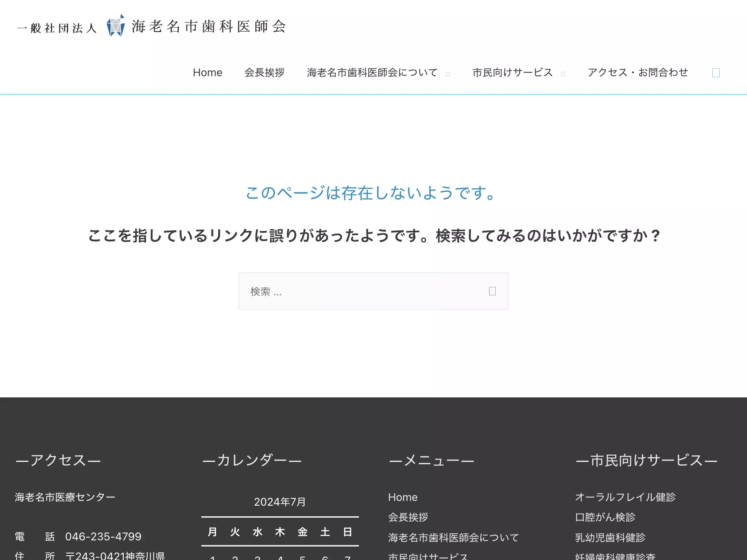
Task: Open footer menu Home link
Action: (403, 497)
